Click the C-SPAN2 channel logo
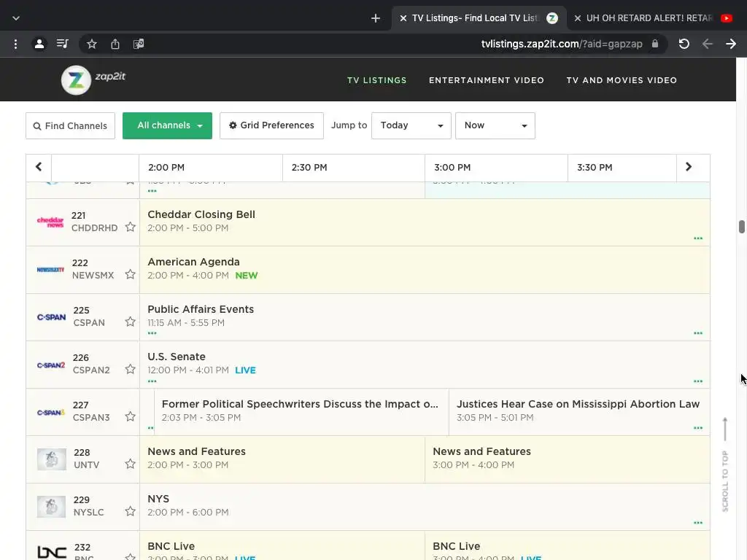 click(x=51, y=365)
